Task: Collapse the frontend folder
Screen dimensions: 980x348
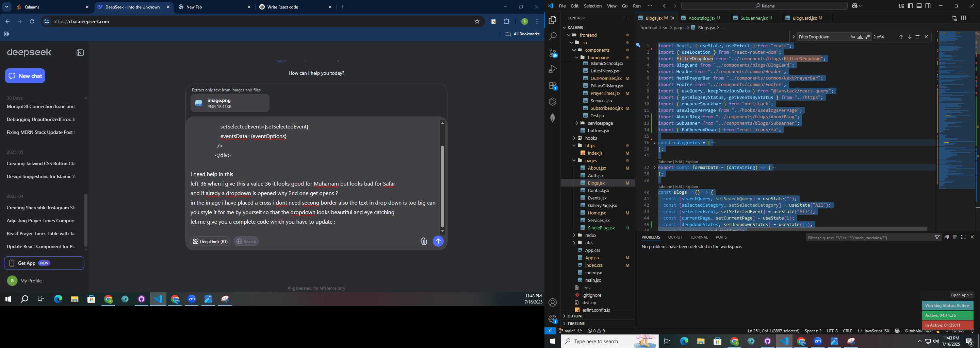Action: tap(569, 35)
